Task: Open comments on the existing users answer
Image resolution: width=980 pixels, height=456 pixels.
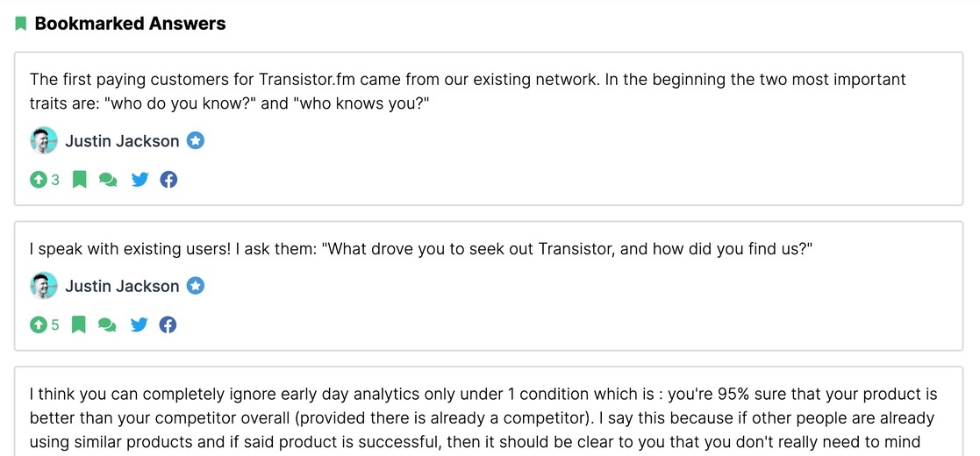Action: pos(108,324)
